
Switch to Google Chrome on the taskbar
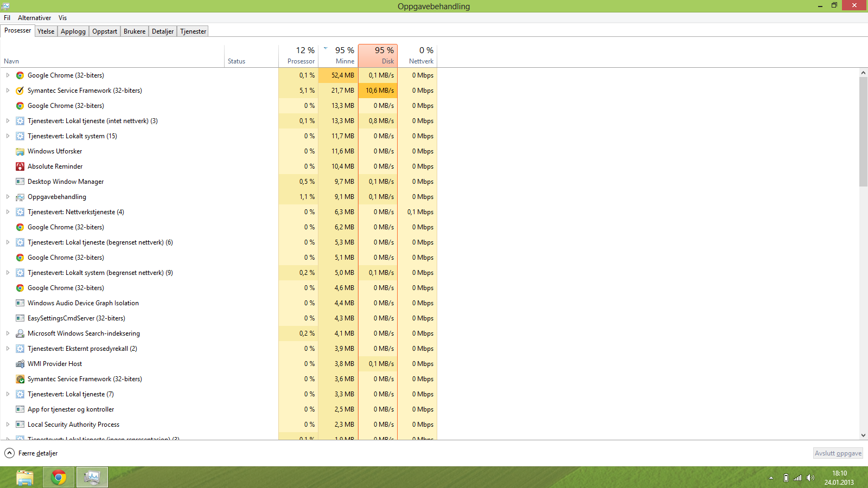[59, 477]
